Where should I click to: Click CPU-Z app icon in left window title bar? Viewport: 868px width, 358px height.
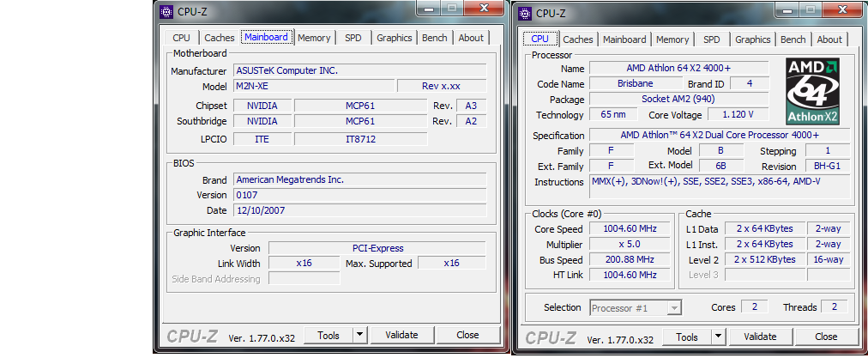[166, 12]
